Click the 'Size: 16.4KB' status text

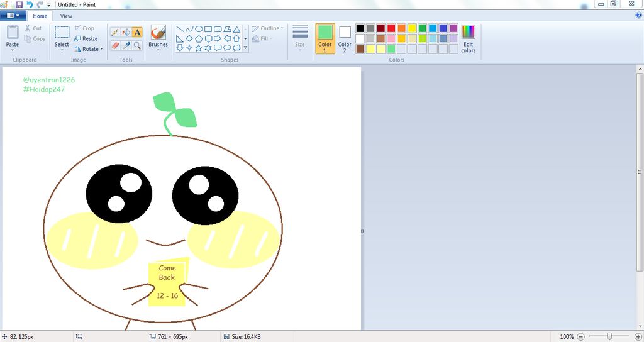click(246, 337)
